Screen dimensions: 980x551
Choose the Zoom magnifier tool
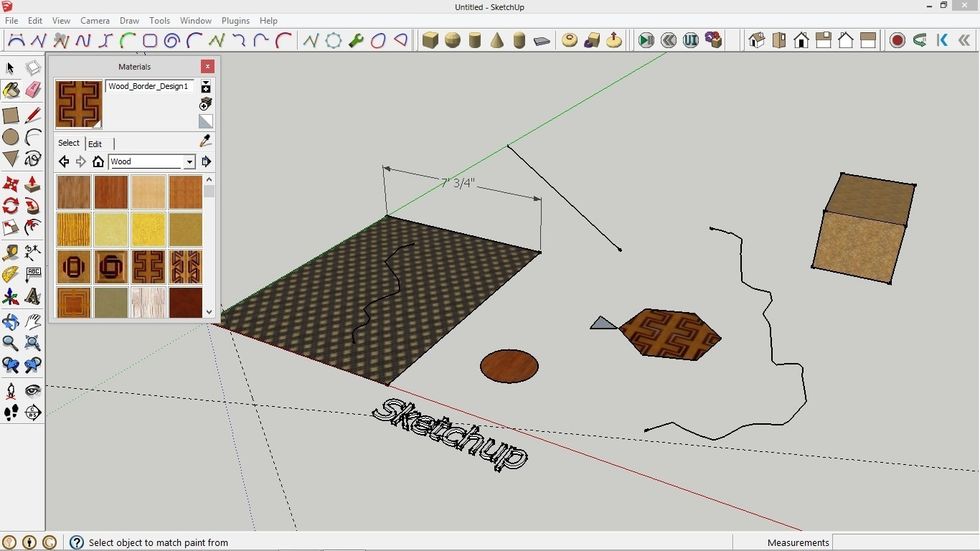(11, 342)
